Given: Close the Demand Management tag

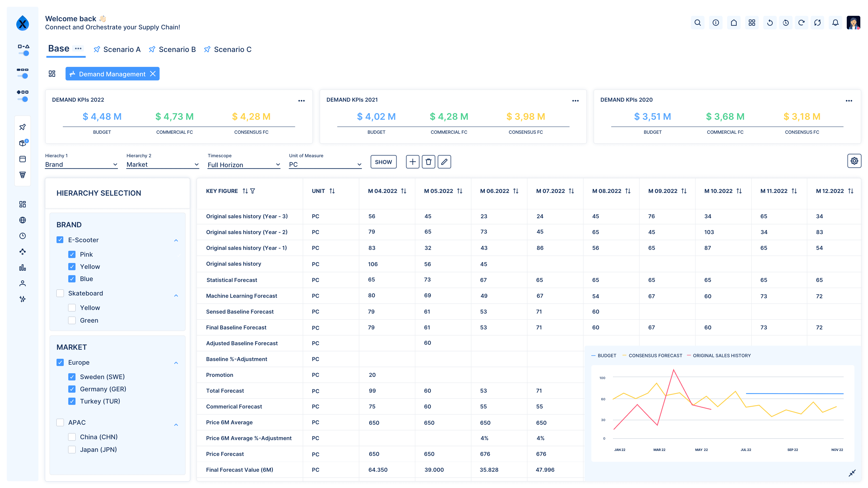Looking at the screenshot, I should coord(153,74).
